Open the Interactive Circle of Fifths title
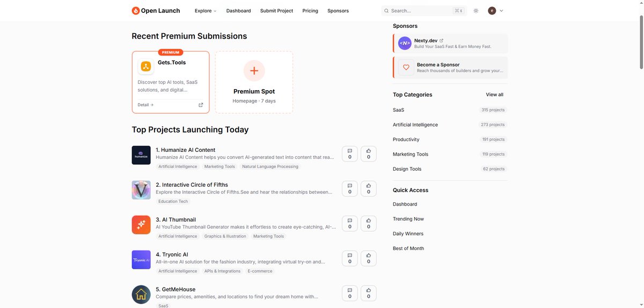Image resolution: width=644 pixels, height=308 pixels. point(192,185)
